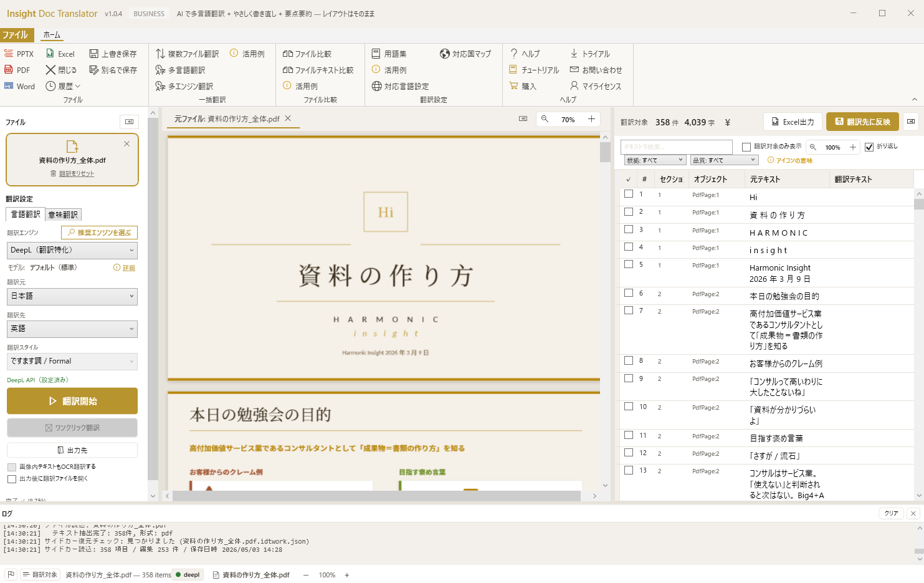Toggle 翻訳対象のみ表示 checkbox
Viewport: 924px width, 583px height.
click(746, 147)
